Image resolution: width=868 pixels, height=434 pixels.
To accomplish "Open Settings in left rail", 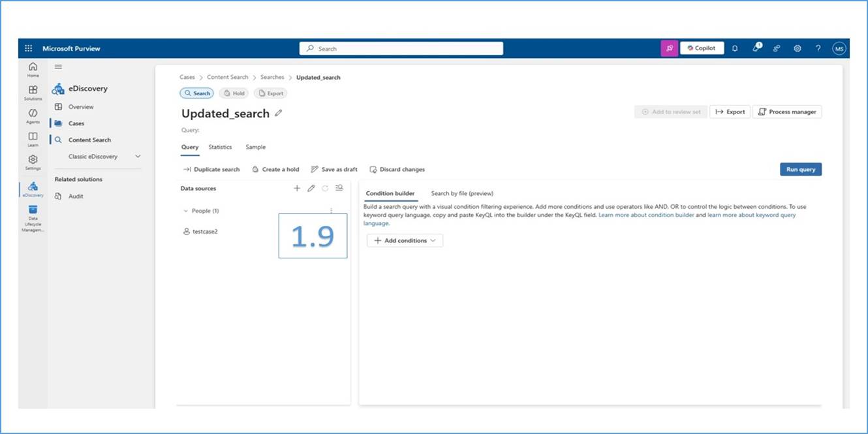I will 33,163.
